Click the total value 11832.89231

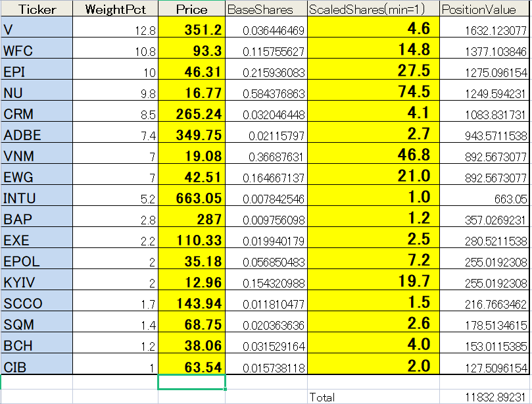(484, 397)
